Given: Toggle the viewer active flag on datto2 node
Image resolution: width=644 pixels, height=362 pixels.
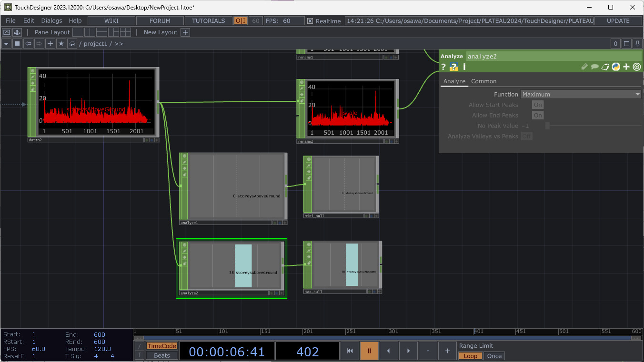Looking at the screenshot, I should [33, 70].
